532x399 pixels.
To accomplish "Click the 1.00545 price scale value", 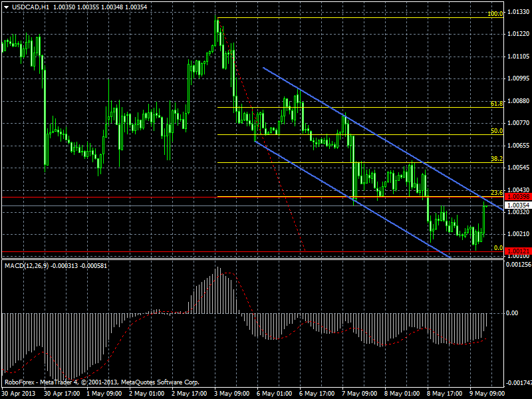I will click(519, 168).
